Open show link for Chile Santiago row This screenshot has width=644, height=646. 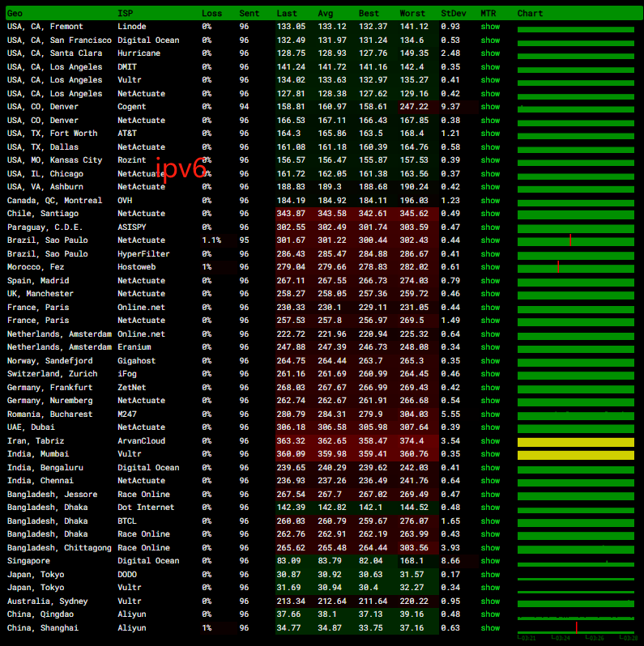[x=490, y=214]
